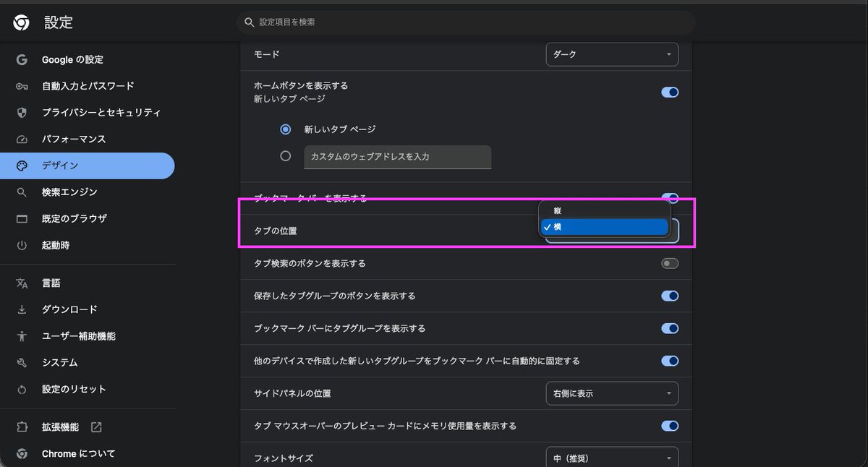The image size is (868, 467).
Task: Click the カスタムのウェブアドレスを入力 text field
Action: [x=397, y=157]
